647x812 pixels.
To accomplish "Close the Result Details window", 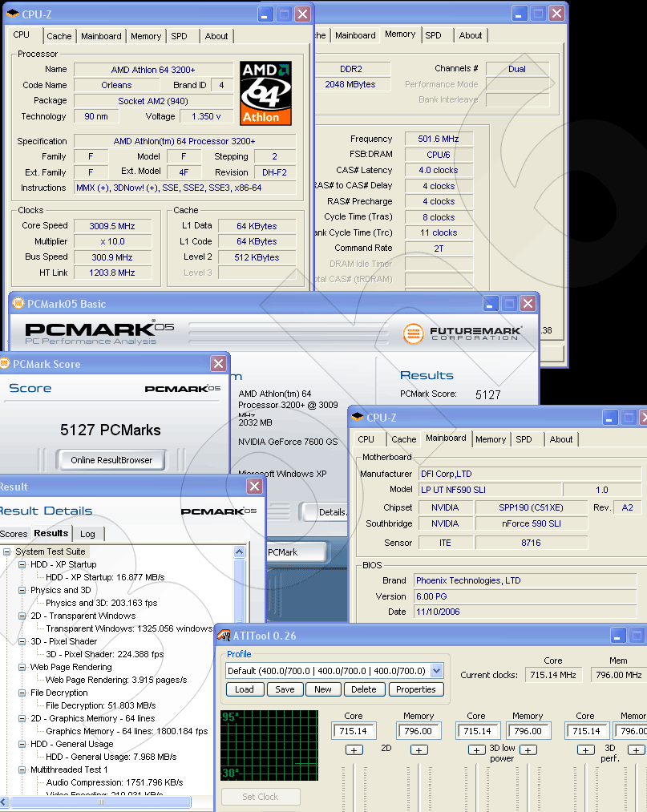I will [x=254, y=487].
